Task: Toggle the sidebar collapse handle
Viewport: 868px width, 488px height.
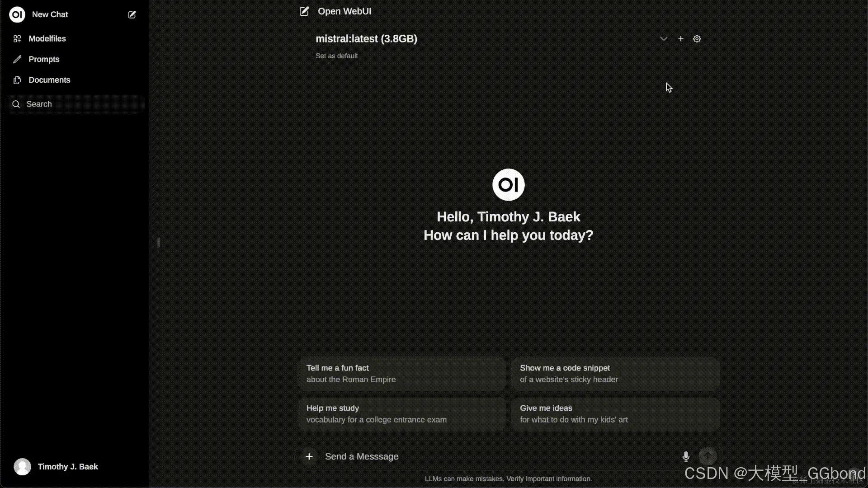Action: point(158,242)
